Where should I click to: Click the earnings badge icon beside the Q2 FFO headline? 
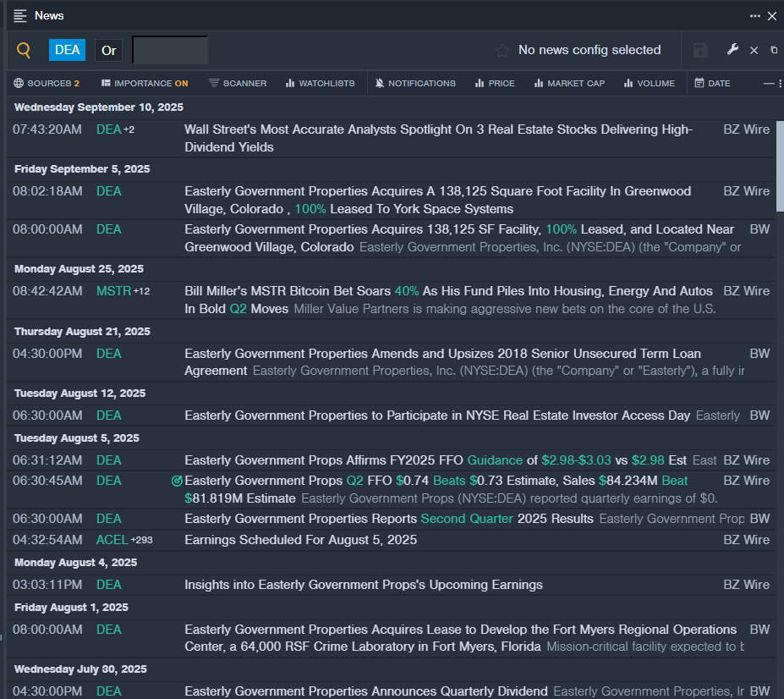(177, 481)
